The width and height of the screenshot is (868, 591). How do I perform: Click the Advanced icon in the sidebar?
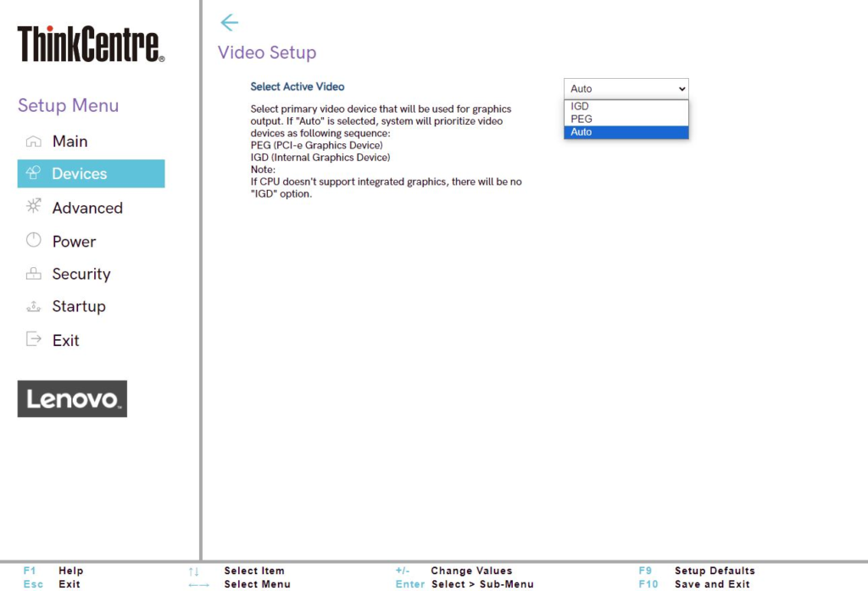[x=34, y=206]
